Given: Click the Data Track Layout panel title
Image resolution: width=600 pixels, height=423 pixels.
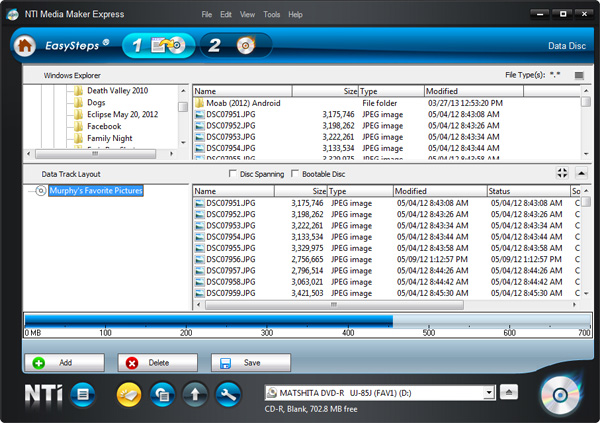Looking at the screenshot, I should (71, 174).
